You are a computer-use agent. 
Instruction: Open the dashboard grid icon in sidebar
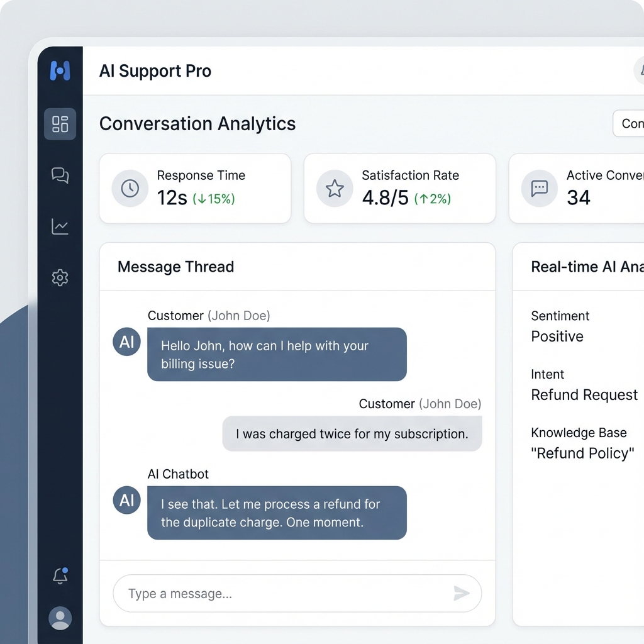click(60, 124)
